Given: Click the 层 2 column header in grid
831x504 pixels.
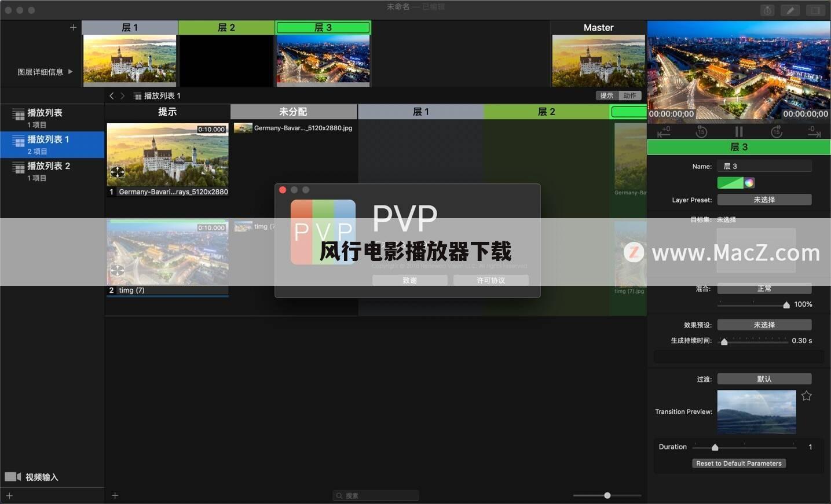Looking at the screenshot, I should pos(547,112).
